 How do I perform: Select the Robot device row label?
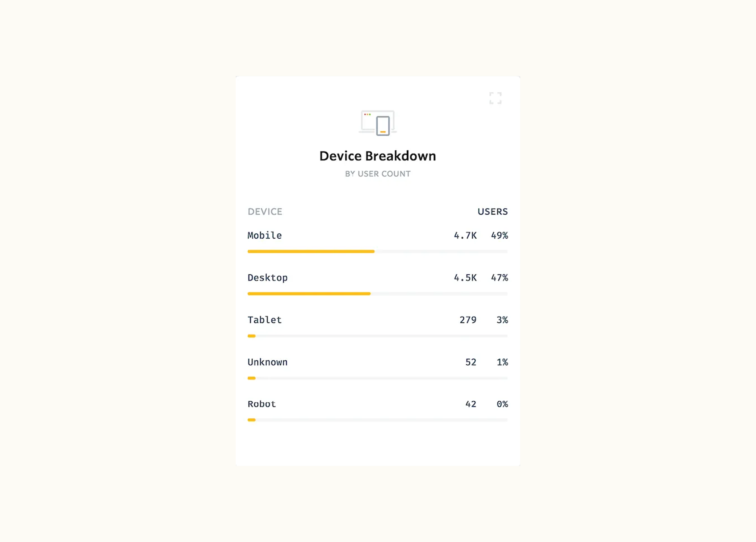262,404
